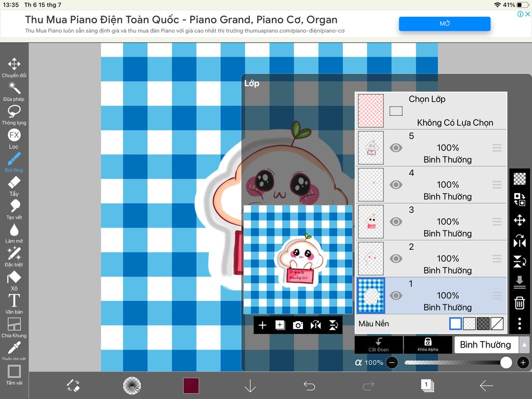Select the Đũa phép magic wand tool
Viewport: 532px width, 399px height.
click(x=14, y=91)
